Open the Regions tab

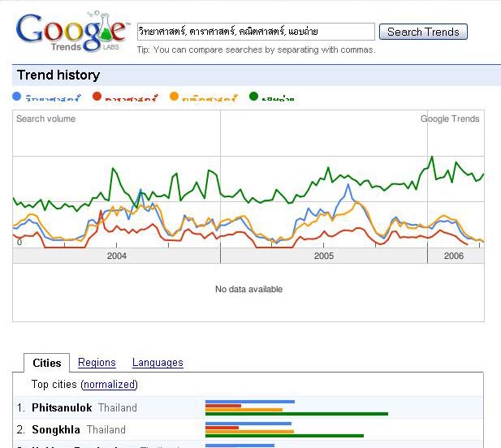[97, 363]
